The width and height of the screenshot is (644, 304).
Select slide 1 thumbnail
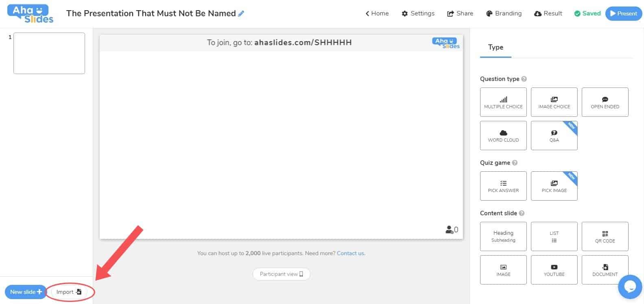coord(49,53)
